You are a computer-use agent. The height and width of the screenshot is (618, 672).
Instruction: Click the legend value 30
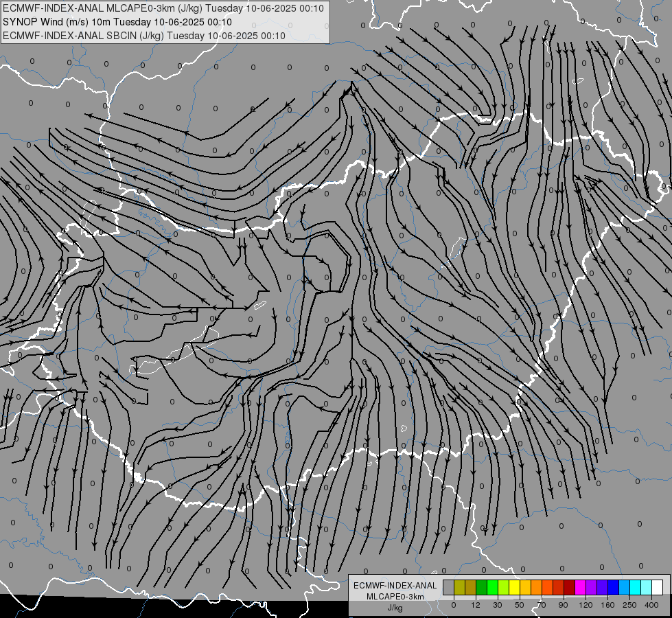(x=498, y=605)
